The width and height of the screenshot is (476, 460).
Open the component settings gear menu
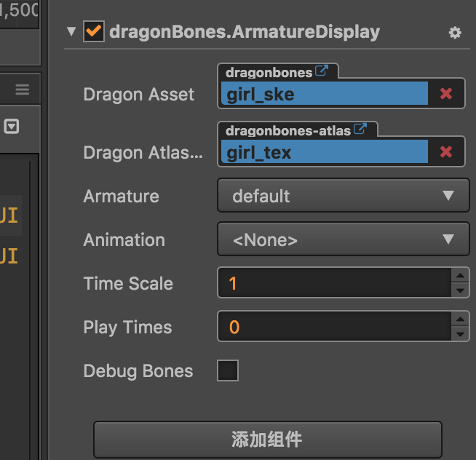tap(455, 33)
